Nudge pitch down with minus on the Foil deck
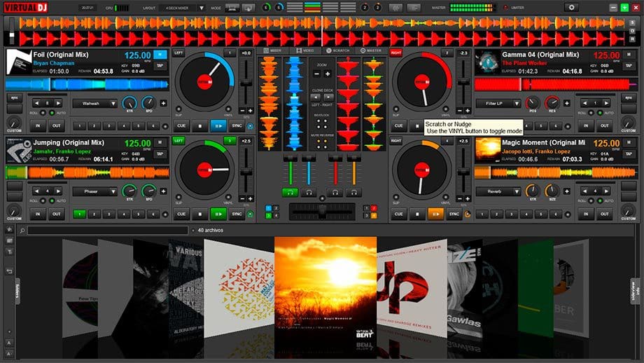Screen dimensions: 644x363 tap(242, 111)
